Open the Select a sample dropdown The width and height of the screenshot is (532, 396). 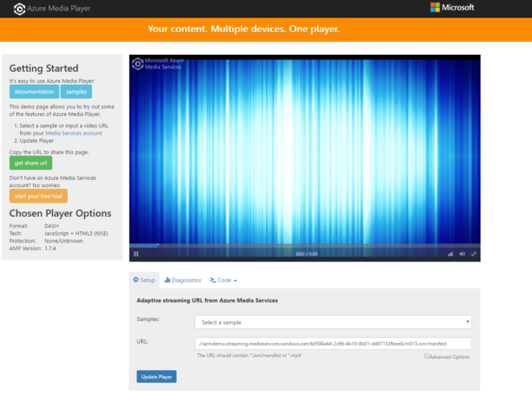tap(333, 322)
